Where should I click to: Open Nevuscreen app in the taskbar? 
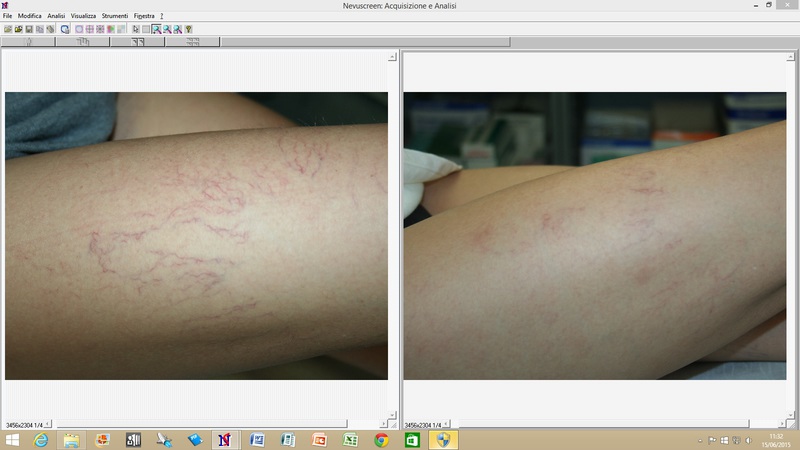point(225,440)
